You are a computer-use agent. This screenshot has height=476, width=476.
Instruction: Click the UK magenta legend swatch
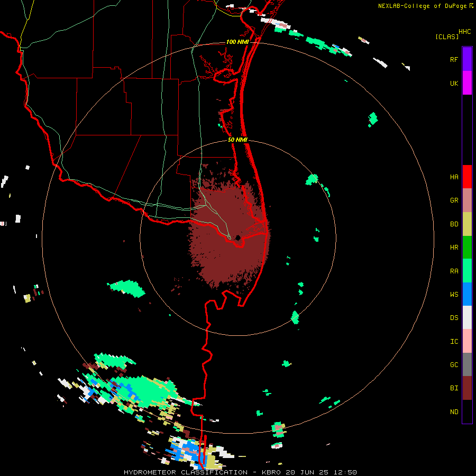pyautogui.click(x=467, y=83)
